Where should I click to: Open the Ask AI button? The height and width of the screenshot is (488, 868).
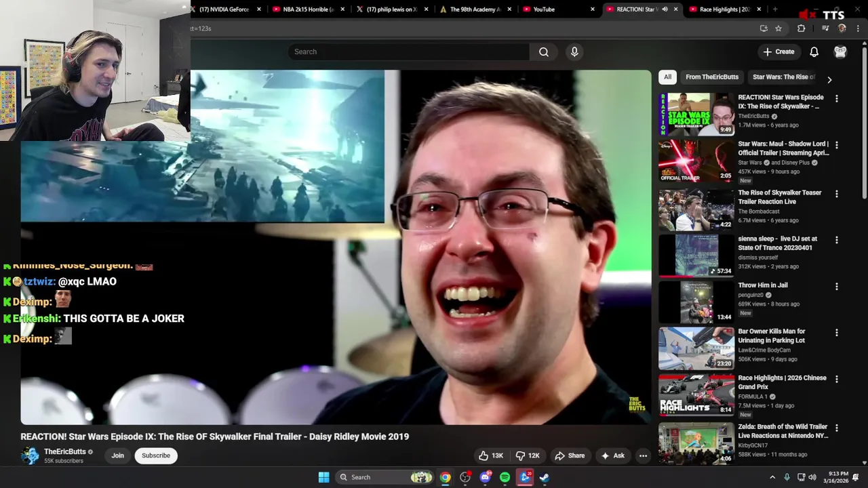pos(612,455)
